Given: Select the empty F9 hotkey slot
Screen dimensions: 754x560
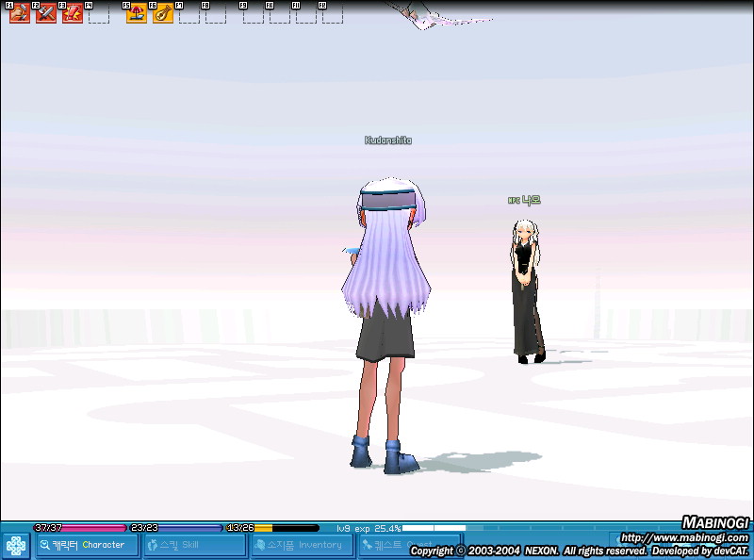Looking at the screenshot, I should click(254, 13).
